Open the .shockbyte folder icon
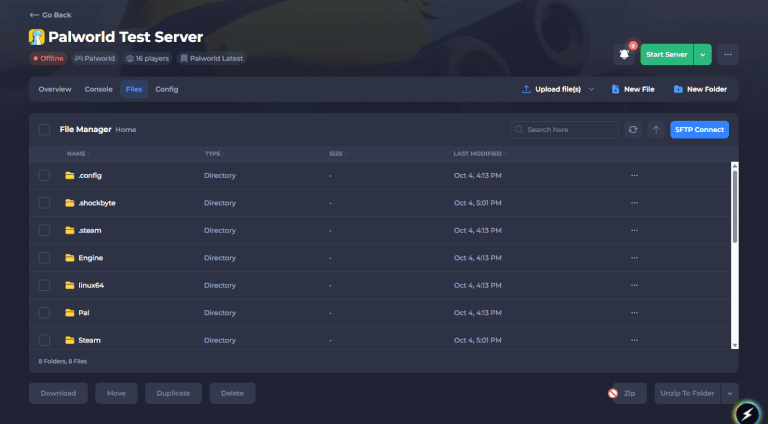This screenshot has width=768, height=424. pos(70,203)
